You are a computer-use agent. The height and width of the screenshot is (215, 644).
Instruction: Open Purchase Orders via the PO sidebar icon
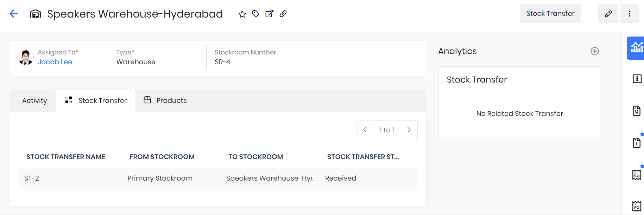[636, 206]
